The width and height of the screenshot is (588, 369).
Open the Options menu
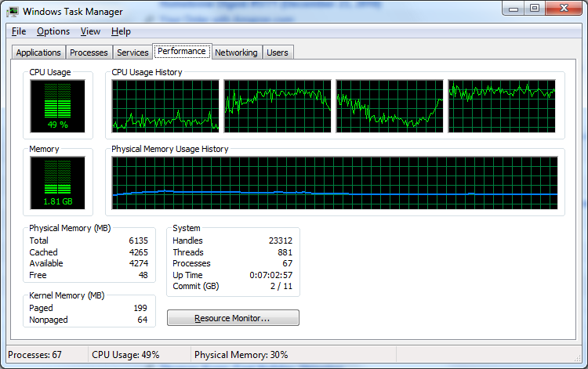pyautogui.click(x=53, y=31)
